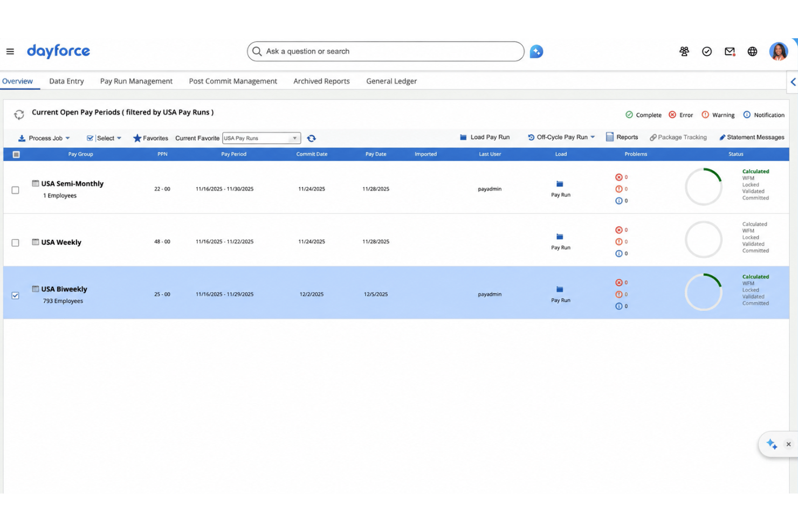Open the Archived Reports tab

(321, 81)
